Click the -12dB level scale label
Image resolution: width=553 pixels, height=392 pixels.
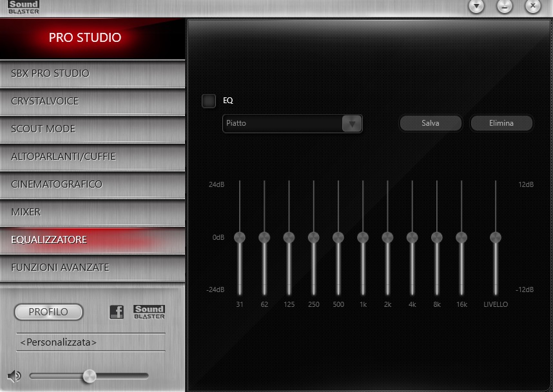(x=525, y=289)
